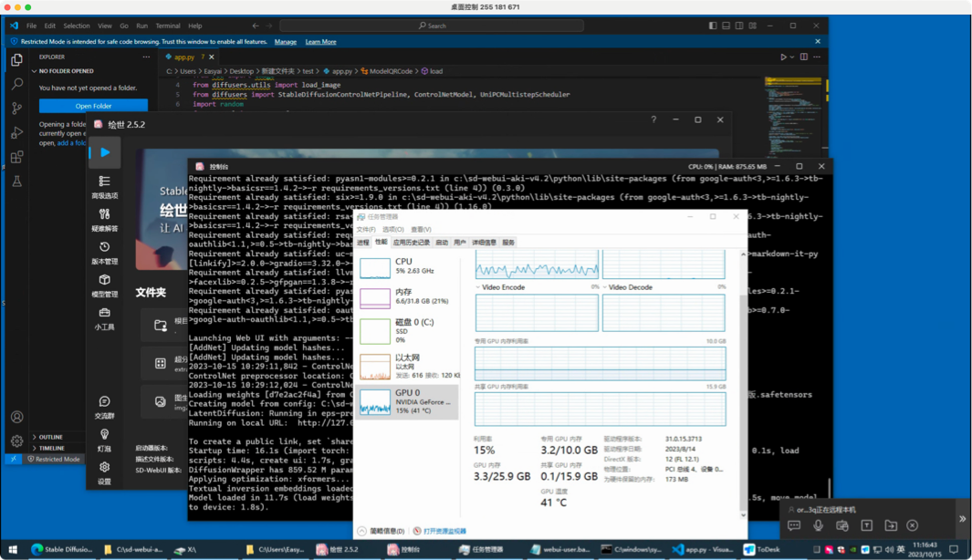Expand ToDesk remote bar side arrow
972x560 pixels.
coord(962,519)
